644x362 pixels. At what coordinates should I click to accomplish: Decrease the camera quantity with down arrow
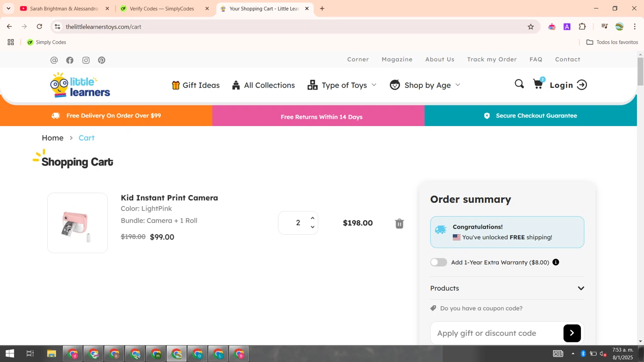click(x=313, y=227)
